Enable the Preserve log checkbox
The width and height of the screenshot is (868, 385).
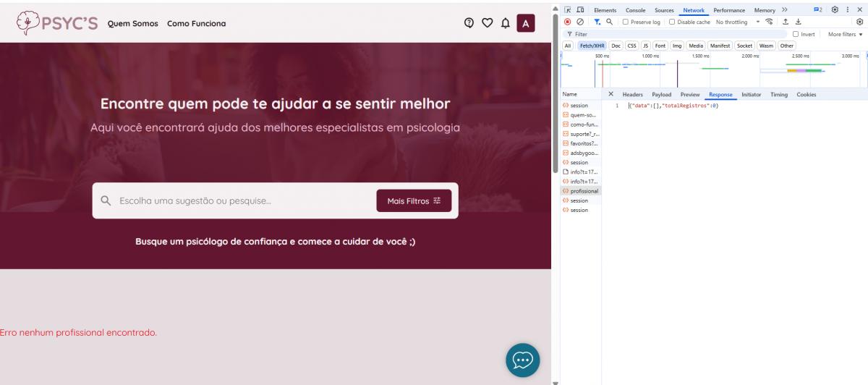pyautogui.click(x=626, y=22)
